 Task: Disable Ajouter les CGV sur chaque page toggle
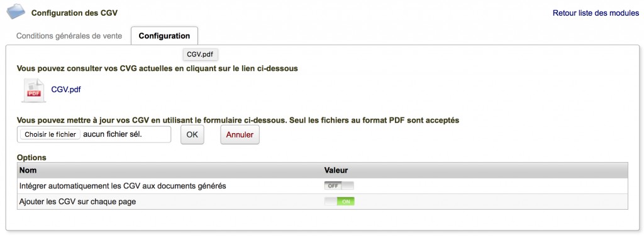click(x=339, y=202)
